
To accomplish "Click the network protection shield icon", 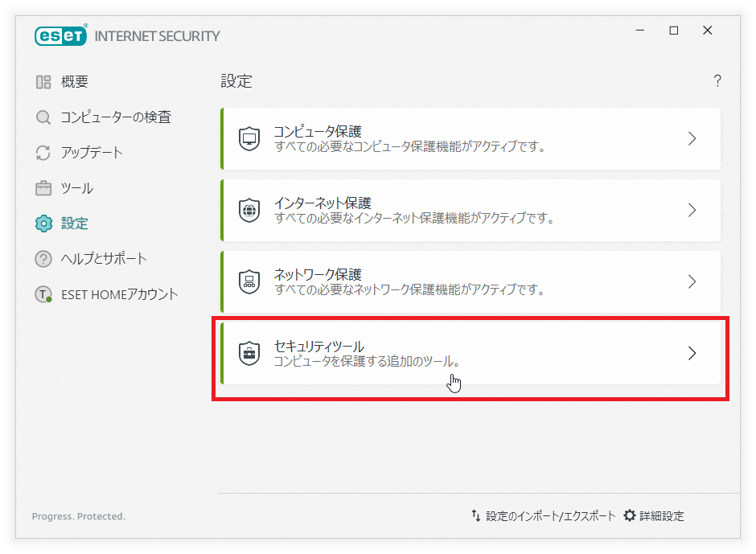I will (x=249, y=281).
